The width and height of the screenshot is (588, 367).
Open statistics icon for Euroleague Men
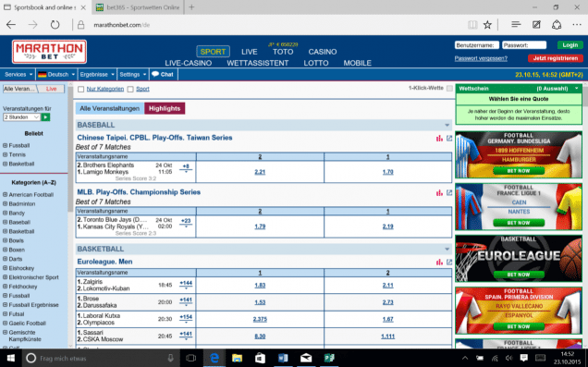click(439, 262)
